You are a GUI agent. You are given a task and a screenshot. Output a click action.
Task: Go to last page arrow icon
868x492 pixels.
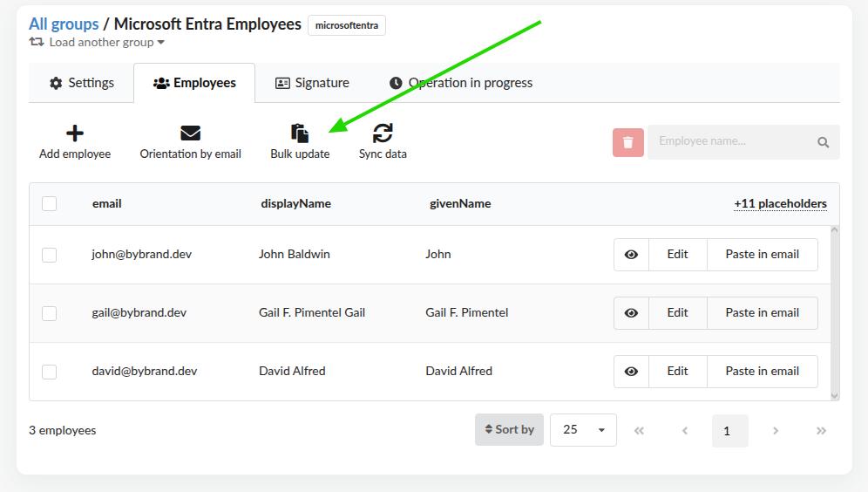(821, 430)
